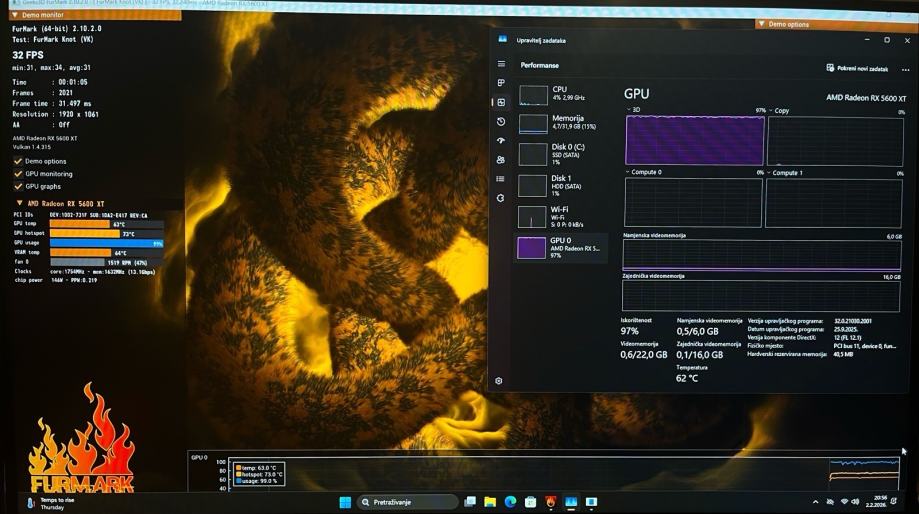
Task: Select Disk 1 HDD in the performance list
Action: click(x=561, y=185)
